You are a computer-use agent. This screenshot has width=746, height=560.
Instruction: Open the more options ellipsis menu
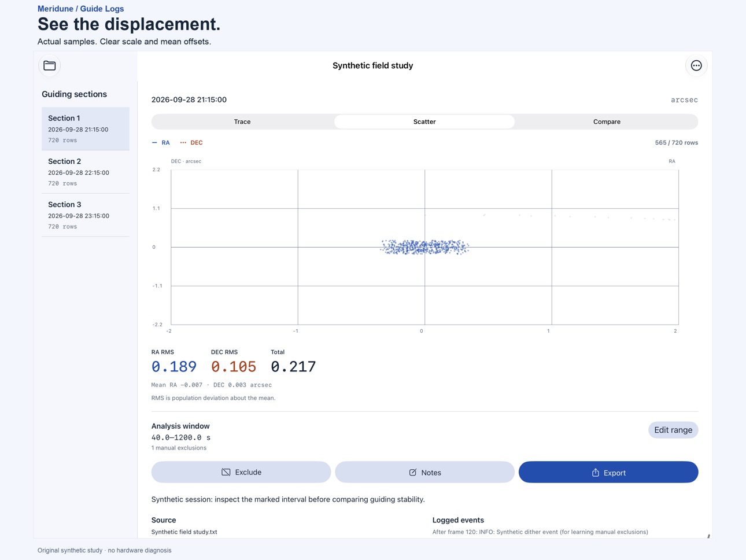(x=696, y=65)
